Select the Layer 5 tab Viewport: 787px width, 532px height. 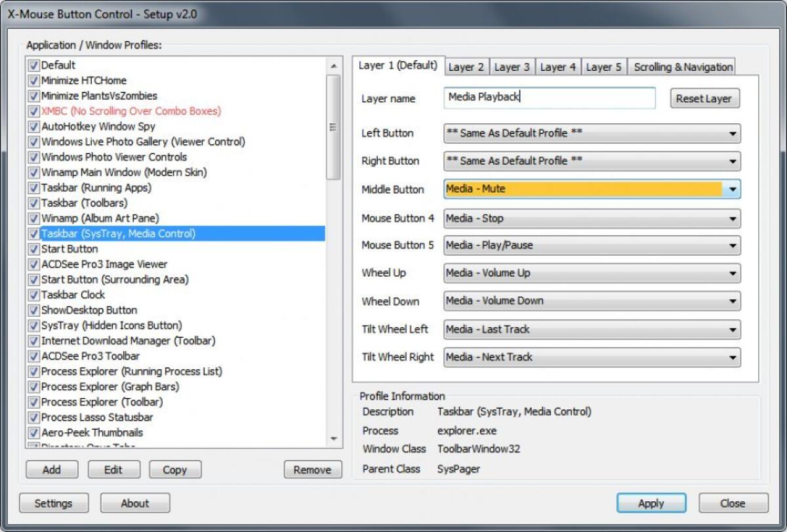click(604, 66)
